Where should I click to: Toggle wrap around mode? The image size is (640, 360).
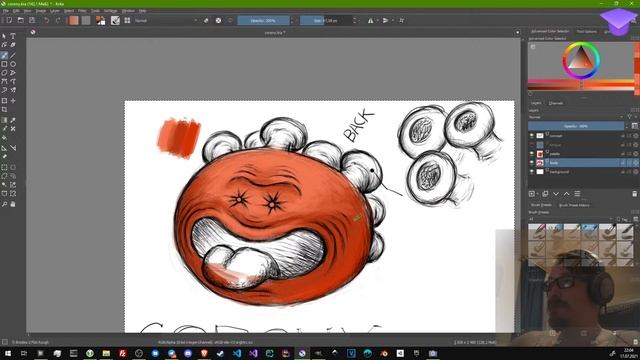click(402, 20)
